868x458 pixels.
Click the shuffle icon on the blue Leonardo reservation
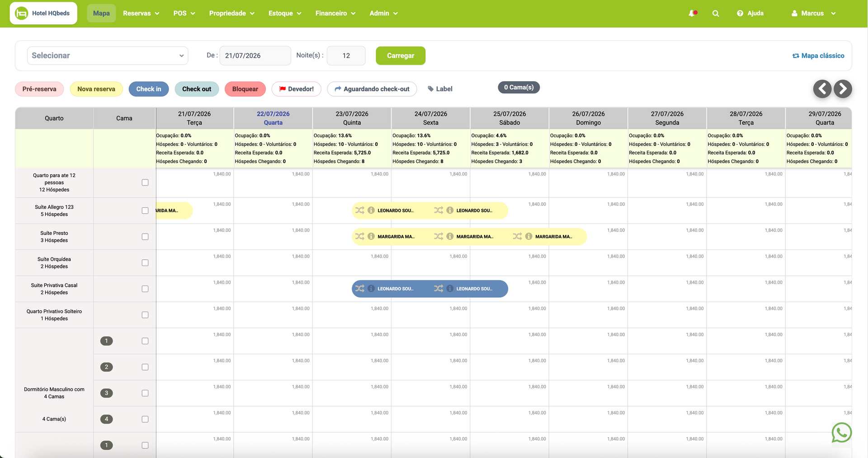pos(360,289)
